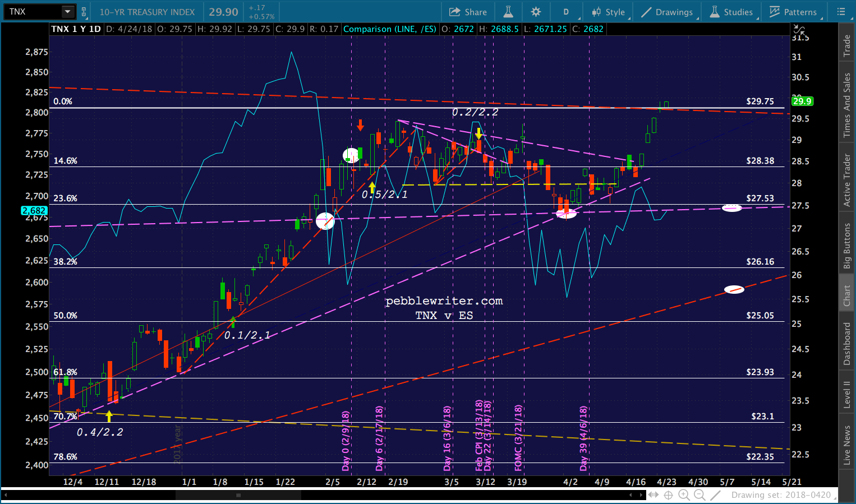Click the $28.38 Fibonacci level label

(x=760, y=161)
